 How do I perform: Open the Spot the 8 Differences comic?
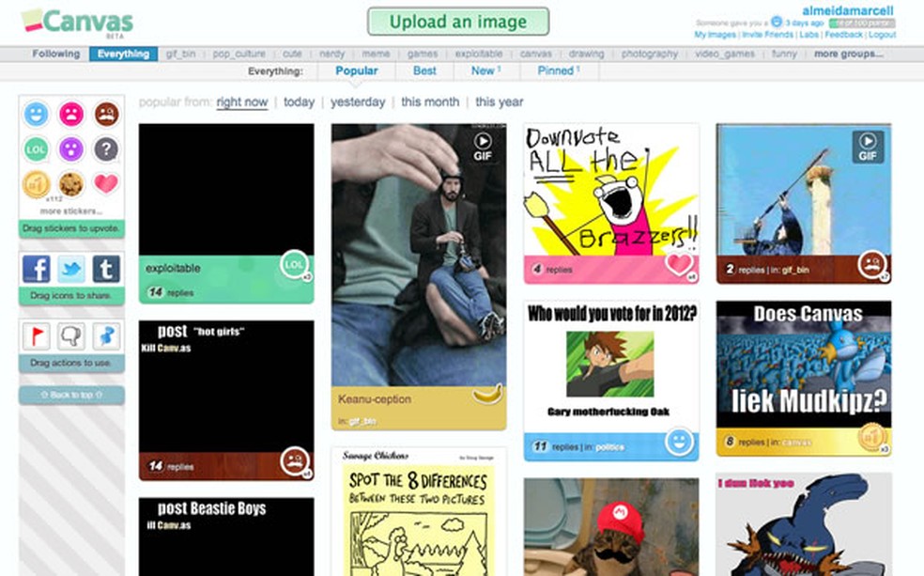click(419, 512)
